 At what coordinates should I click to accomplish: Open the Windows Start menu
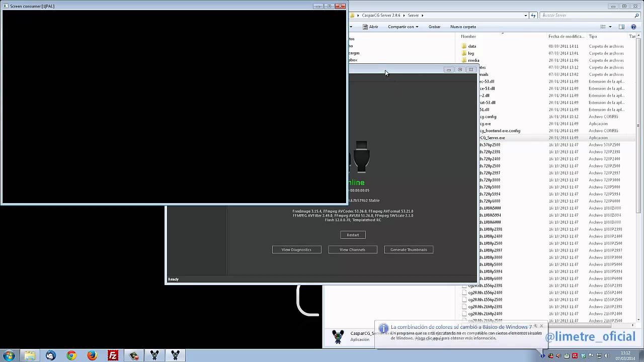[x=9, y=355]
